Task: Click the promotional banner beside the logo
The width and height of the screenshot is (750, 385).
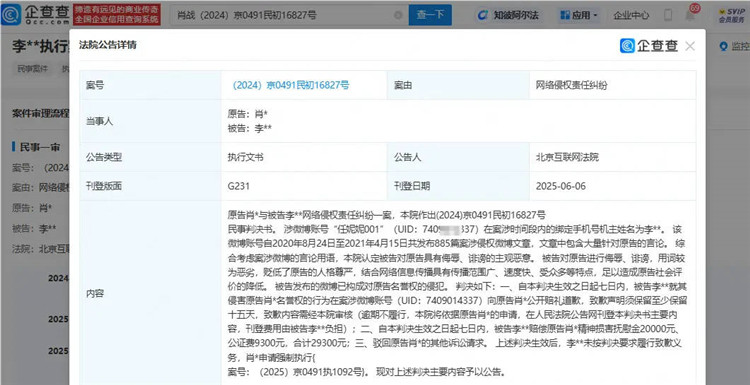Action: click(117, 15)
